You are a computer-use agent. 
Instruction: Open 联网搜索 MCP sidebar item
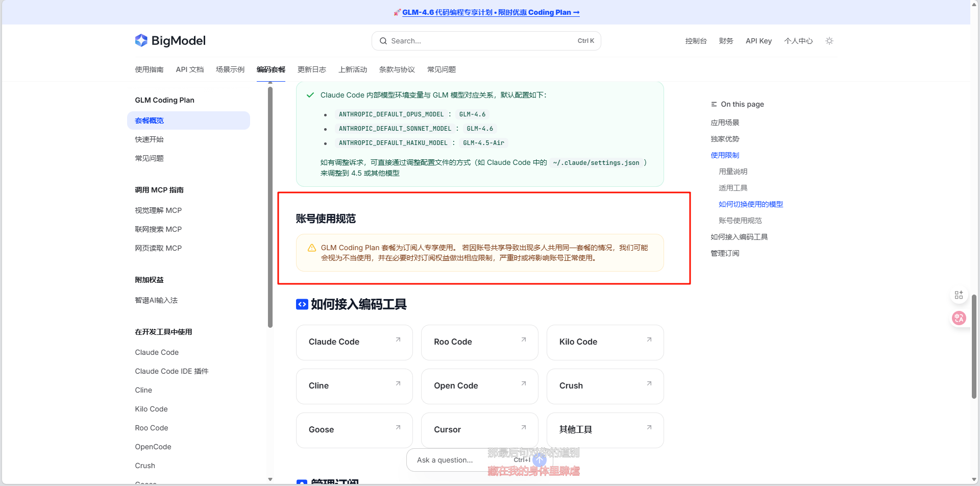[158, 229]
